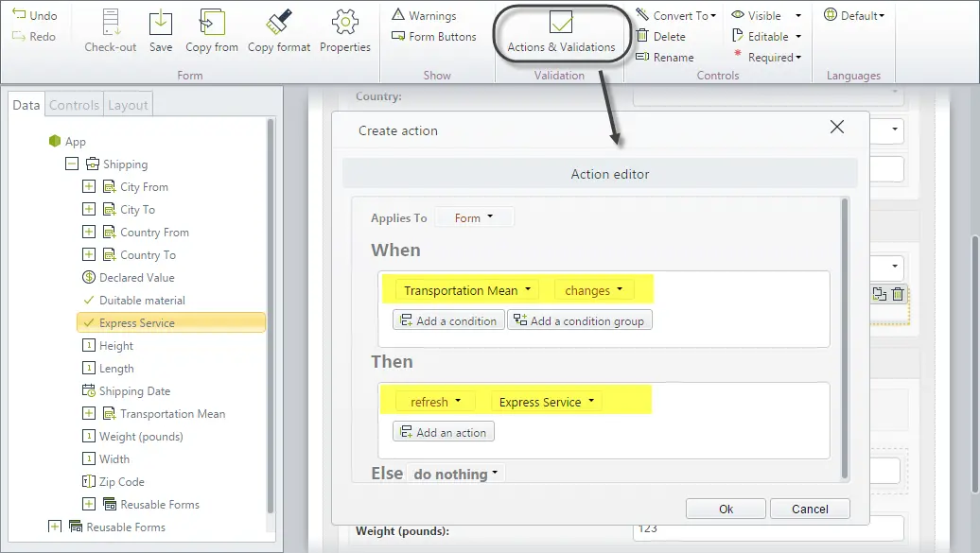
Task: Expand the City From tree node
Action: coord(89,187)
